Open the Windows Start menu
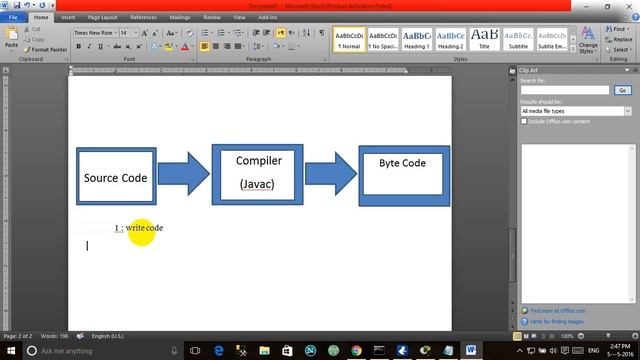 [11, 351]
